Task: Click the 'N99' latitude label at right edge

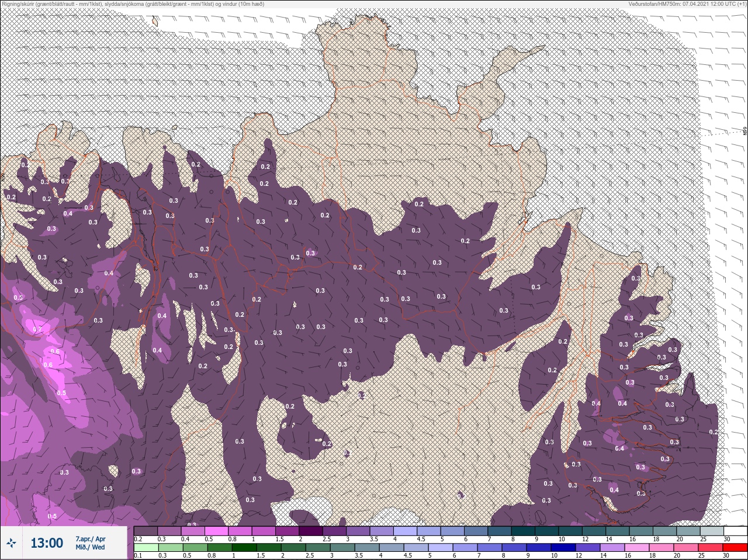Action: 745,132
